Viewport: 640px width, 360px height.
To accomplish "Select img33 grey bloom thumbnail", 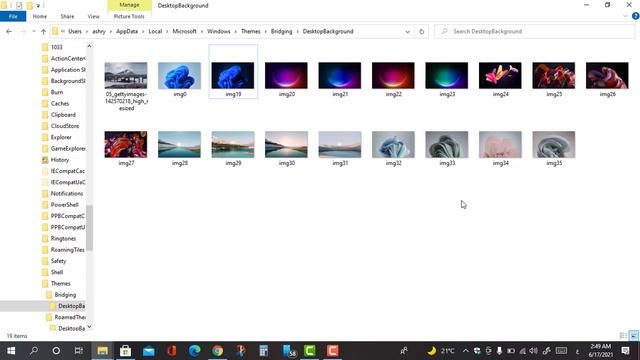I will (447, 144).
